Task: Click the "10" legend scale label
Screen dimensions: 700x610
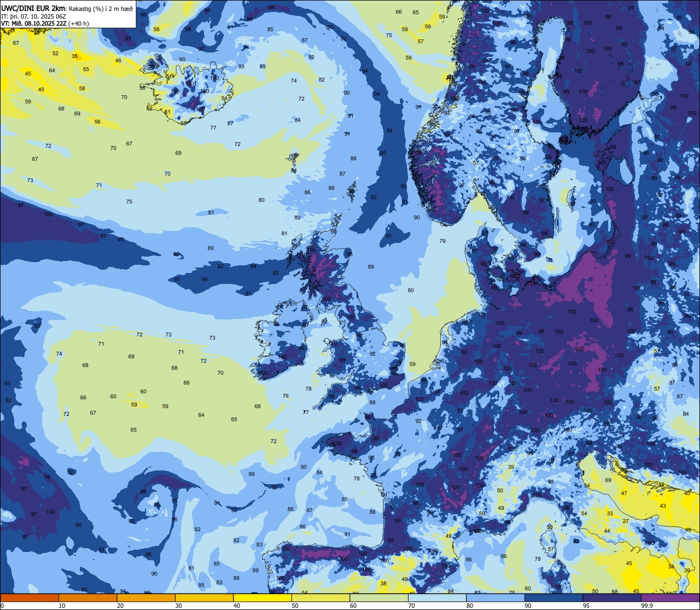Action: pyautogui.click(x=62, y=606)
